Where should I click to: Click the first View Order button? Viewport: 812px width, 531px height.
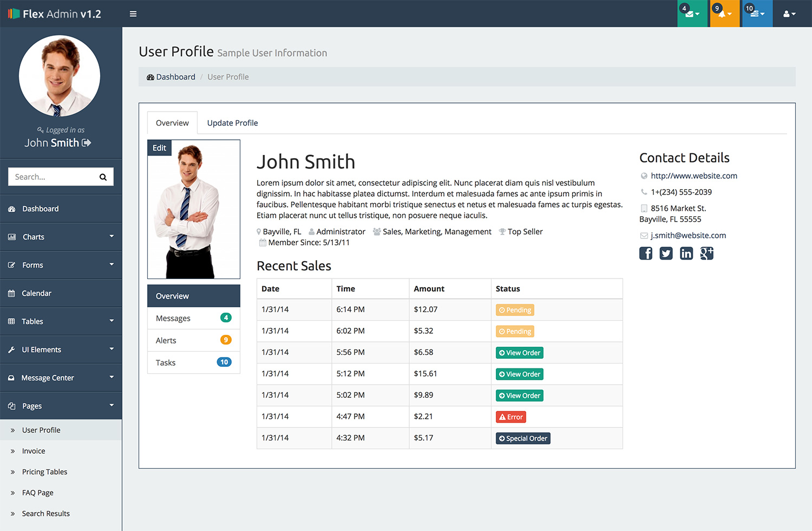(520, 353)
